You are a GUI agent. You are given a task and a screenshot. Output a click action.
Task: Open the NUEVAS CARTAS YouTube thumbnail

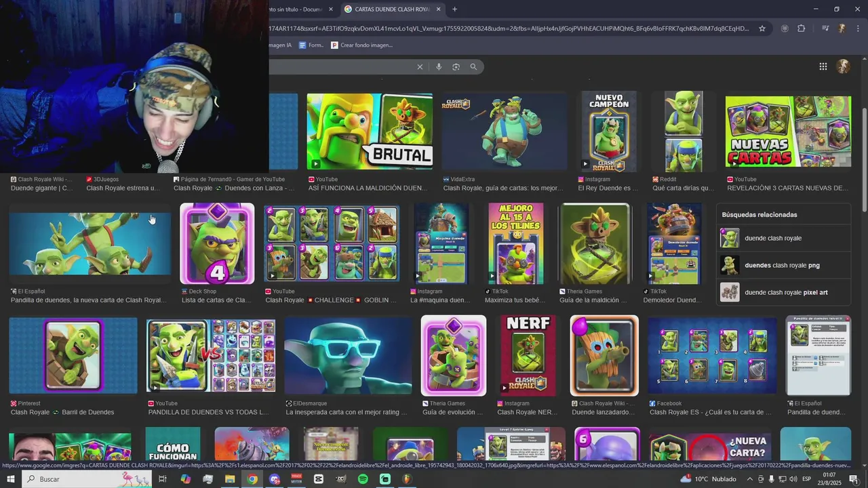788,131
